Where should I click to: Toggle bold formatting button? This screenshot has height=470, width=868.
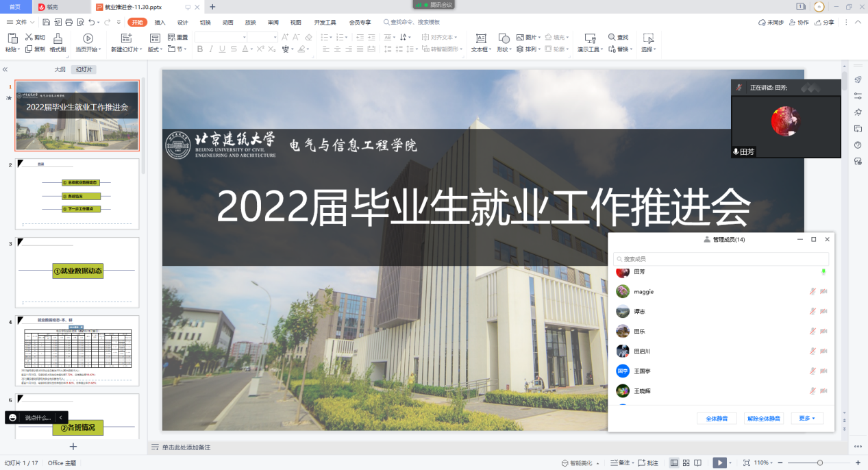pos(200,49)
